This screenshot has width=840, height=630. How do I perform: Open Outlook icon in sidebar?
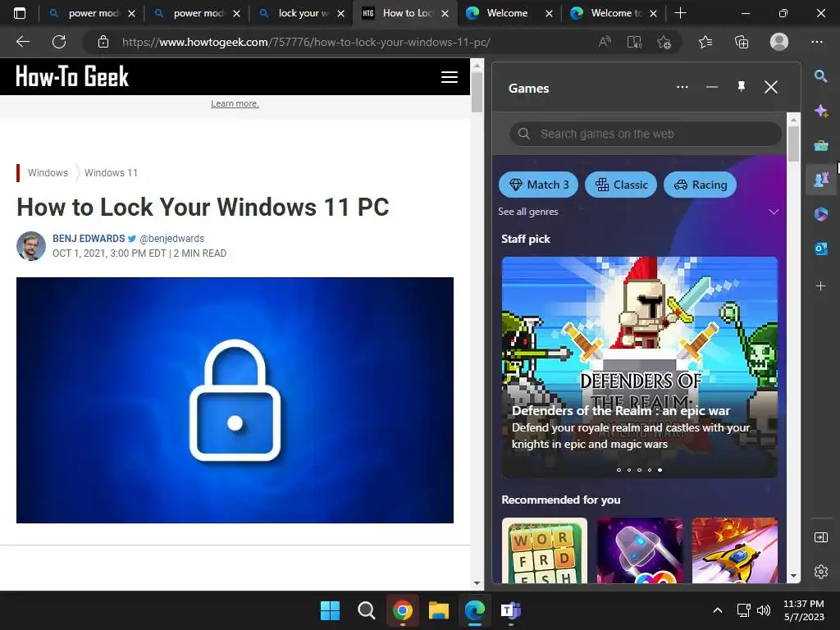tap(820, 249)
